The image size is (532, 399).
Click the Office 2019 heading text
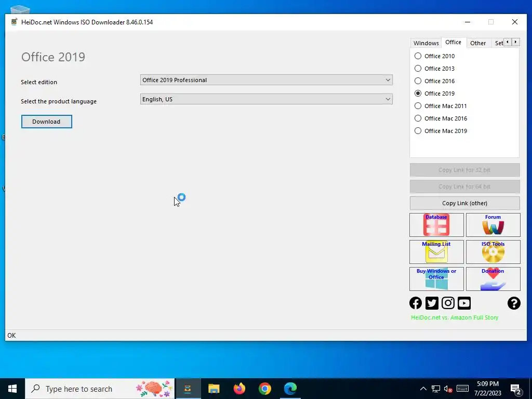(54, 57)
